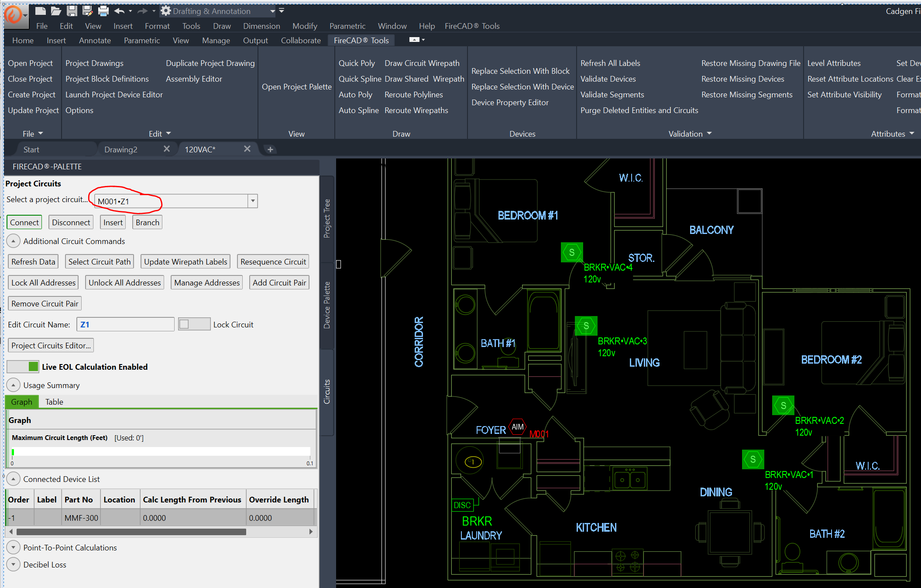The width and height of the screenshot is (921, 588).
Task: Select the yellow oval device in laundry room
Action: tap(473, 461)
